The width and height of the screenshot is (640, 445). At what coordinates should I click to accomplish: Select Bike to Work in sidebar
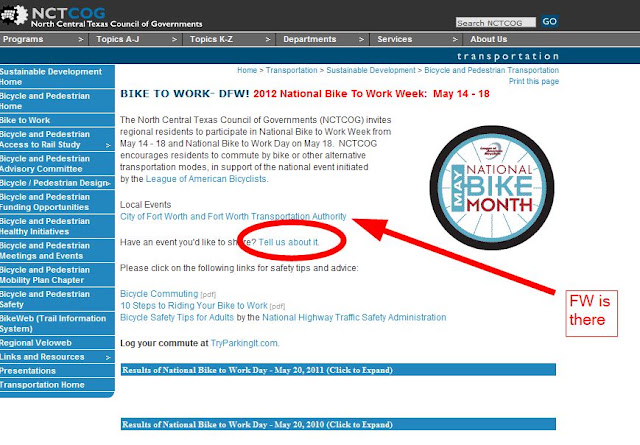(57, 120)
